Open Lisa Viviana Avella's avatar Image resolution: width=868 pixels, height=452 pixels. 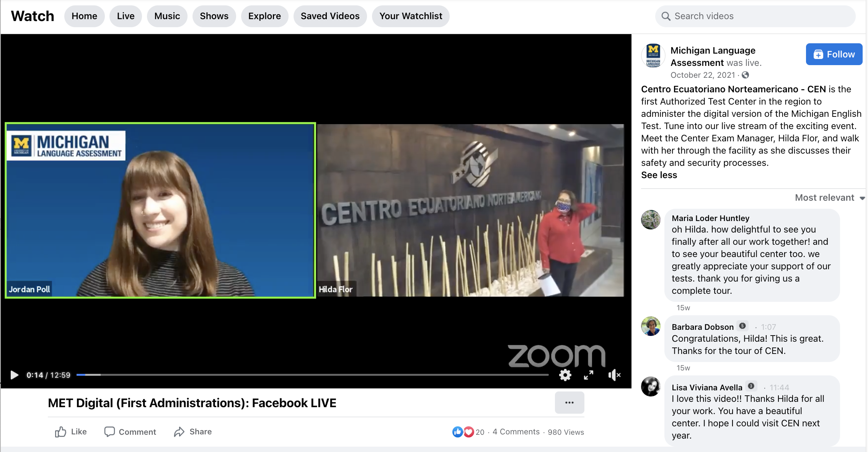(x=651, y=386)
